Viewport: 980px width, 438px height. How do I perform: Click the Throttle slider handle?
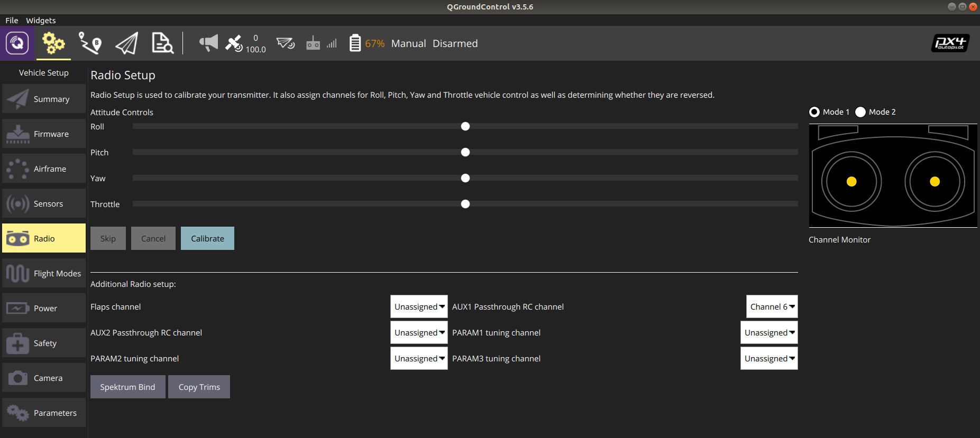(x=465, y=204)
